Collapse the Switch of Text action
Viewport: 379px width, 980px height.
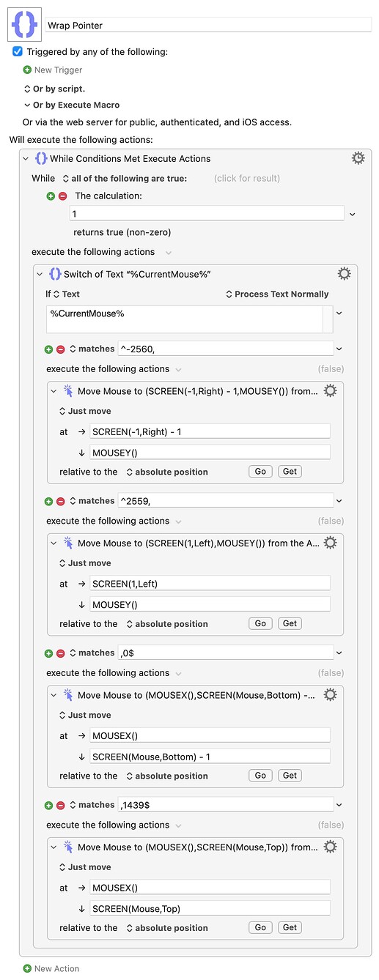40,274
